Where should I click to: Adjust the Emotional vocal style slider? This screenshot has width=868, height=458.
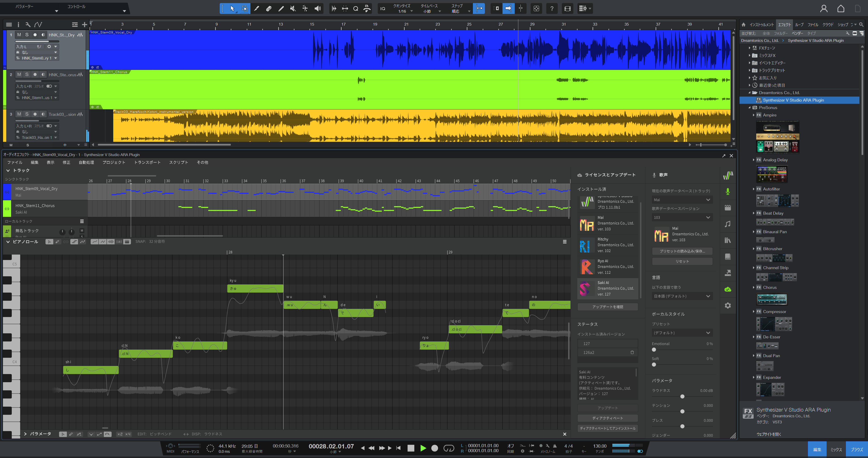click(x=654, y=350)
